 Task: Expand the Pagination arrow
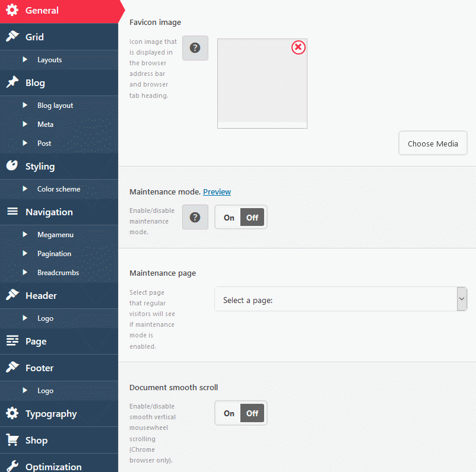[x=25, y=253]
